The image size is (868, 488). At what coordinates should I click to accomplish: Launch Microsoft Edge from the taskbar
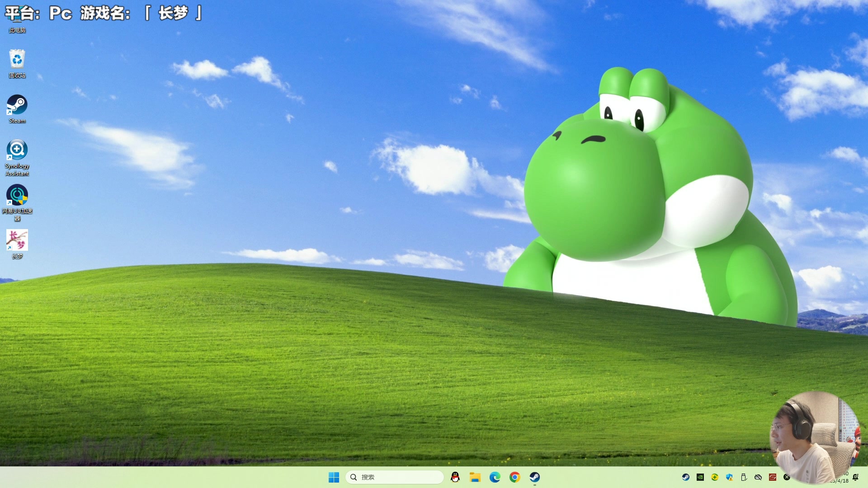495,477
